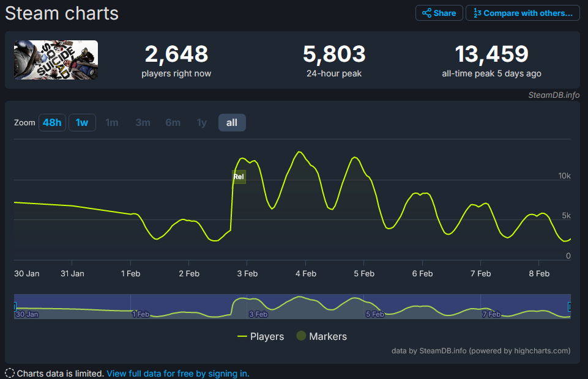588x379 pixels.
Task: Click the 3 Feb axis label
Action: (x=247, y=274)
